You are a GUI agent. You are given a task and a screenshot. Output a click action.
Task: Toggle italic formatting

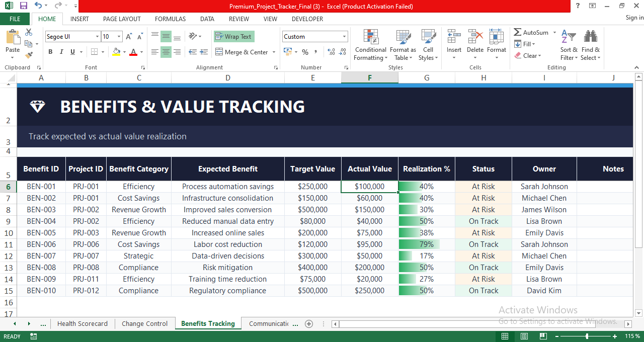[61, 52]
